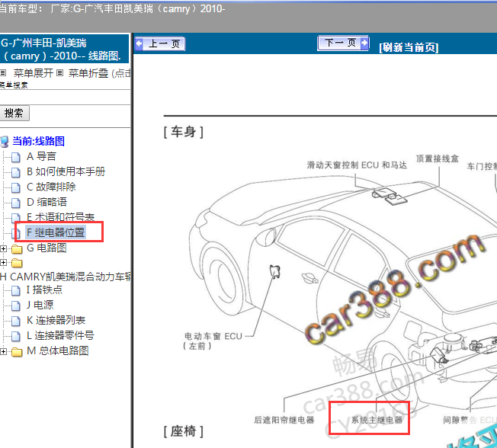The height and width of the screenshot is (448, 497).
Task: Click page icon next to K 连接器列表
Action: 15,321
